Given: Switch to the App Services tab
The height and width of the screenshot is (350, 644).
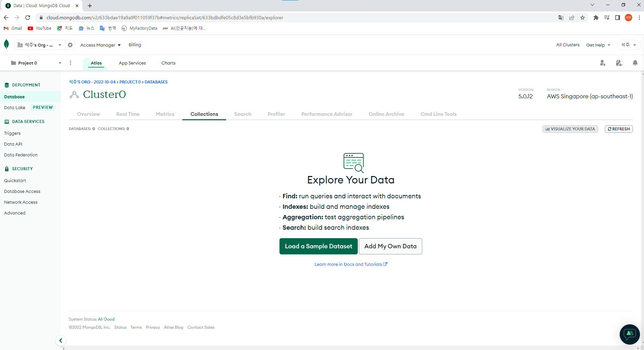Looking at the screenshot, I should point(132,63).
